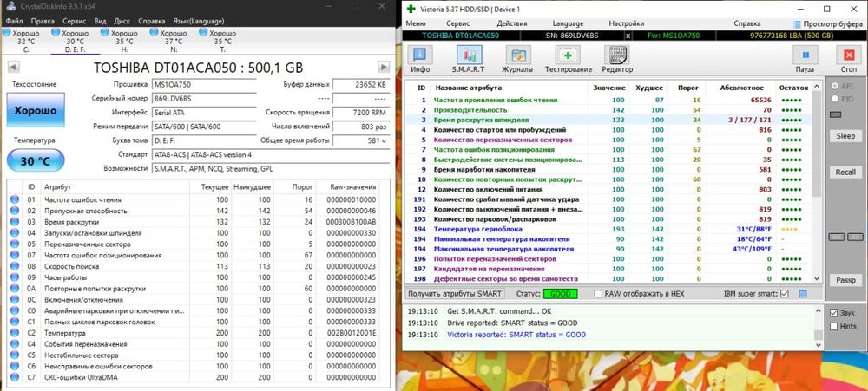This screenshot has height=391, width=868.
Task: Open Язык(Language) menu in CrystalDiskInfo
Action: click(199, 21)
